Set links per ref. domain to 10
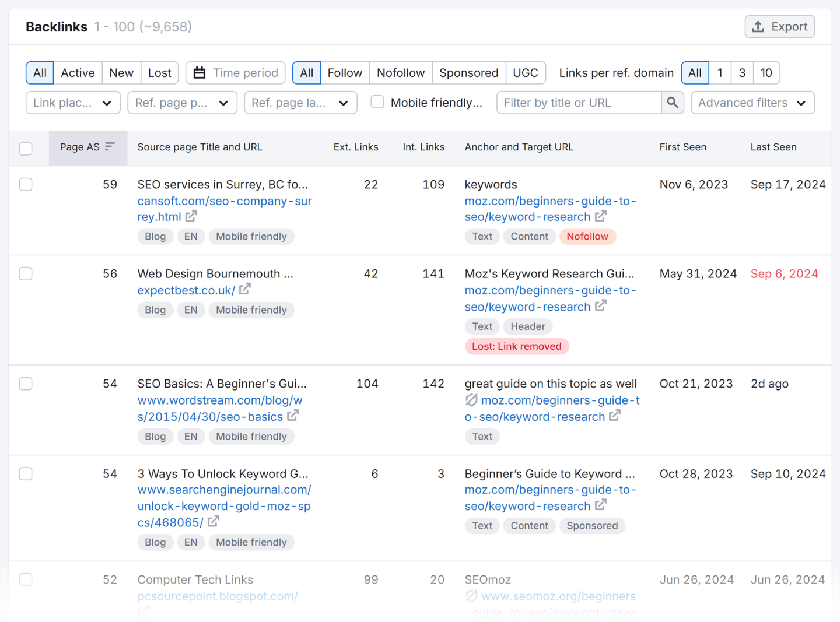The image size is (840, 622). tap(766, 73)
